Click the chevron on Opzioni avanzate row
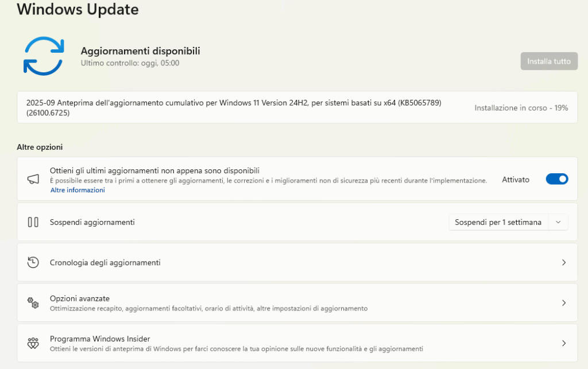 coord(563,303)
